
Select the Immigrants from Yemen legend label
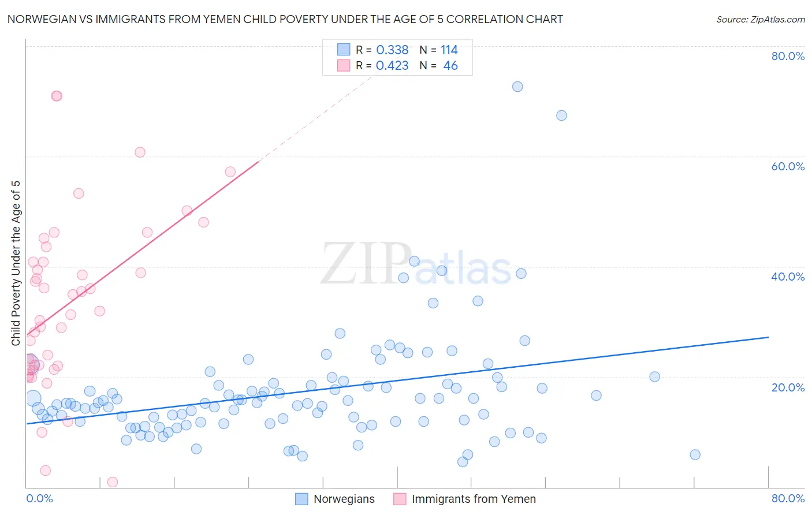point(474,499)
